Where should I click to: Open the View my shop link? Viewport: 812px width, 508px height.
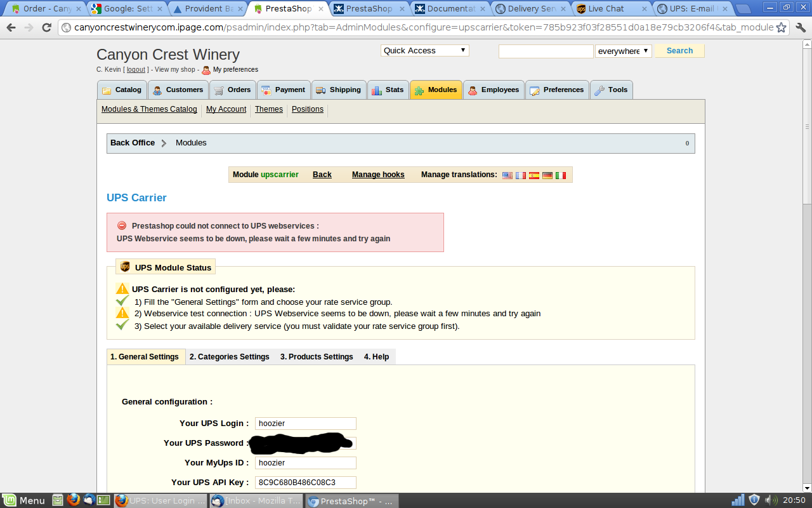click(175, 70)
